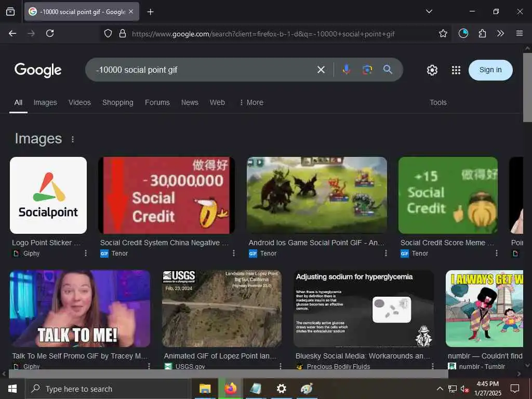The width and height of the screenshot is (532, 399).
Task: Open the USGS landslide GIF thumbnail
Action: coord(221,309)
